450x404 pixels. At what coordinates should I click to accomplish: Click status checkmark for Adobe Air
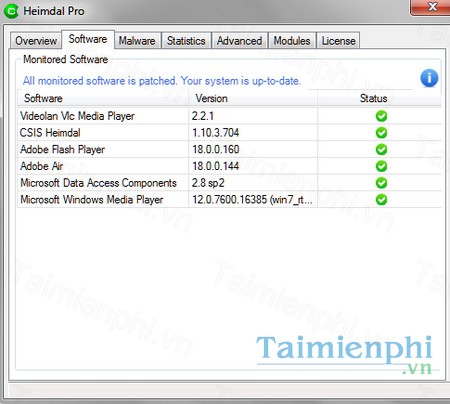381,166
